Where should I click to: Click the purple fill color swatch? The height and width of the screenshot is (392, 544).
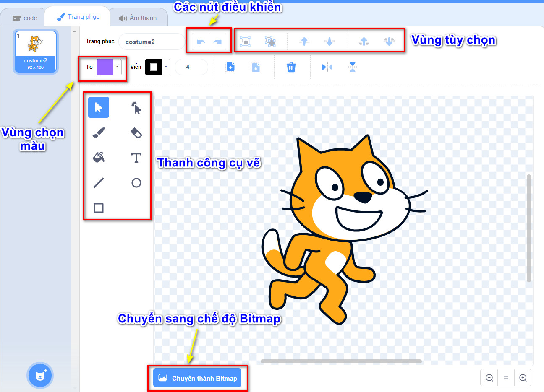105,67
